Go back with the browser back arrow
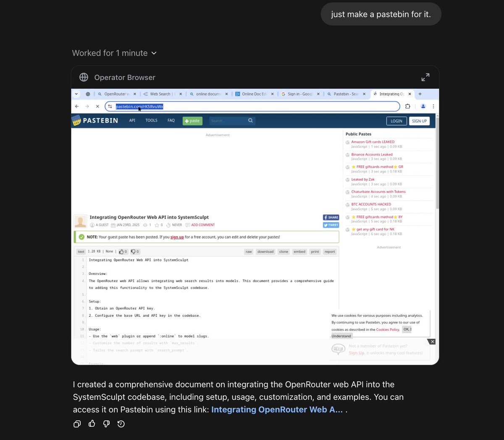Screen dimensions: 504x440 [x=77, y=106]
